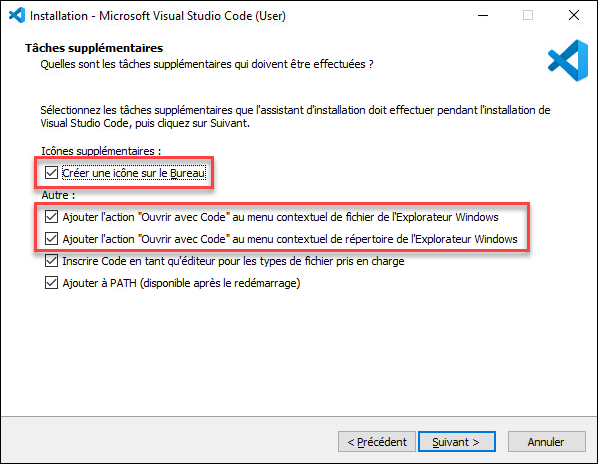Click the large Visual Studio Code logo
The image size is (598, 464).
pos(568,60)
